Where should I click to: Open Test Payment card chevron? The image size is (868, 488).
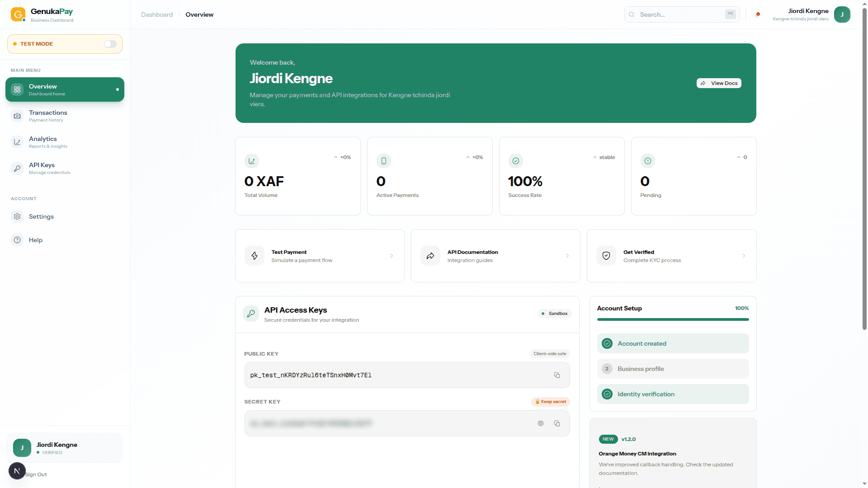392,256
